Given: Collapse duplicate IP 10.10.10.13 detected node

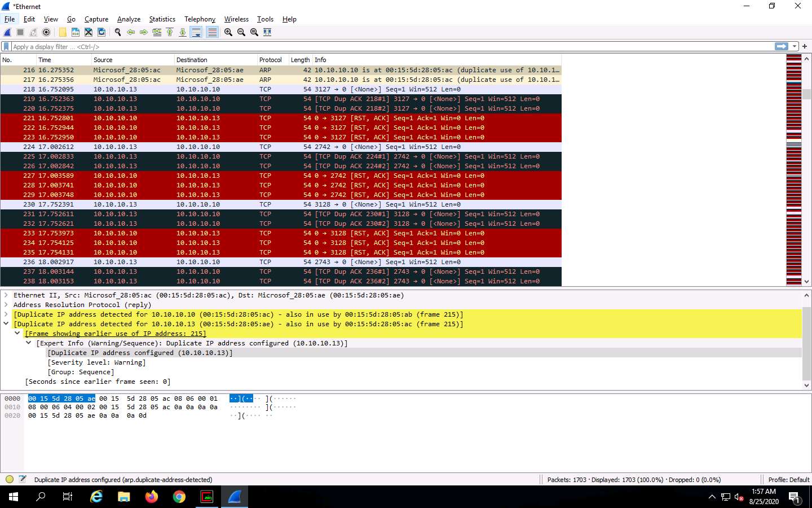Looking at the screenshot, I should [x=6, y=324].
